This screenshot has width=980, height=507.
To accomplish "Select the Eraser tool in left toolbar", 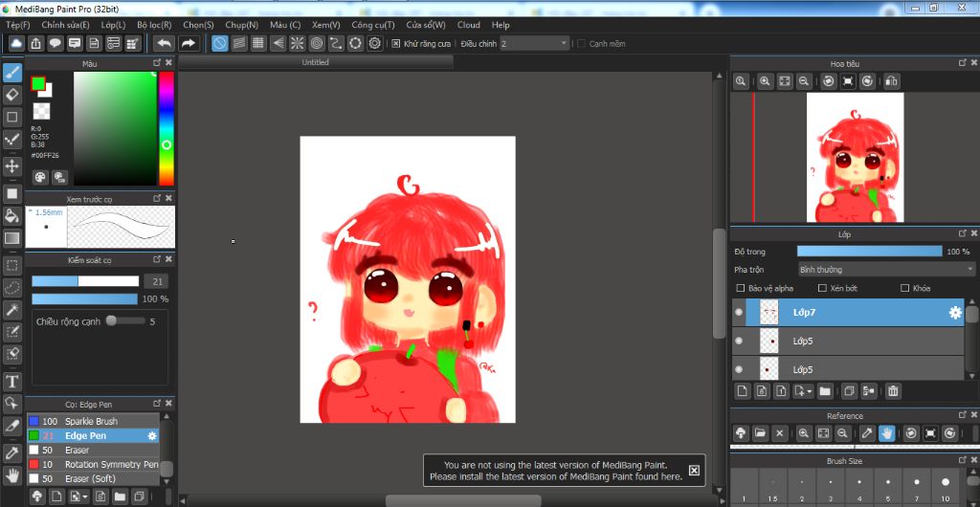I will [x=11, y=95].
